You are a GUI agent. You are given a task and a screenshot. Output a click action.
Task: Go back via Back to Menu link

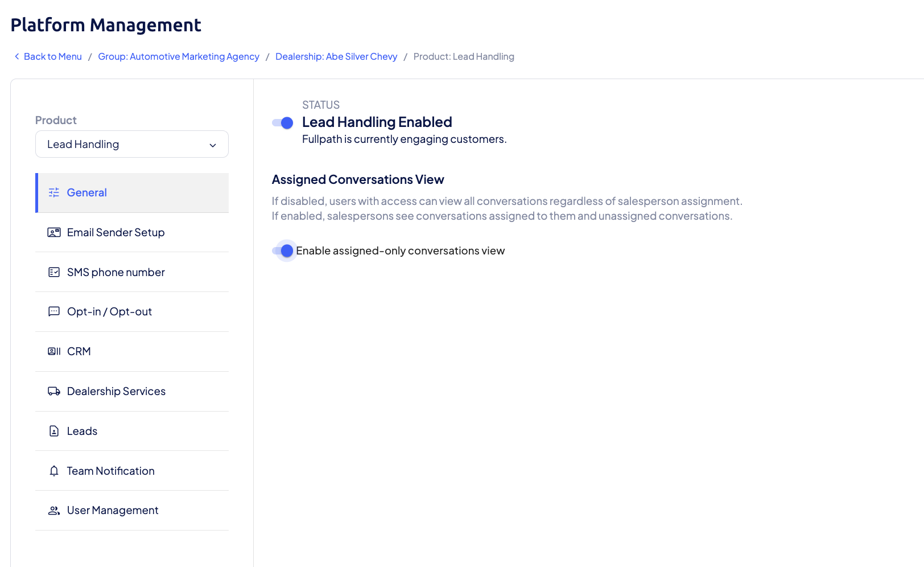[53, 56]
